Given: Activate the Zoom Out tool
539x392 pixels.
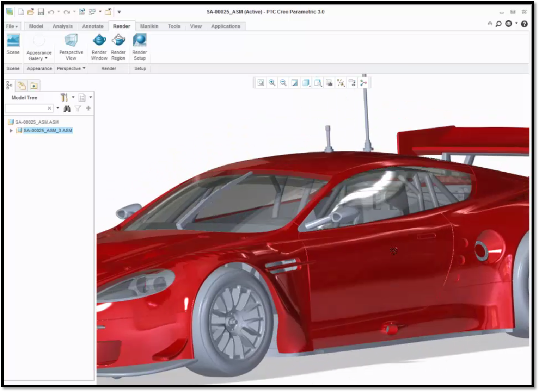Looking at the screenshot, I should point(283,82).
